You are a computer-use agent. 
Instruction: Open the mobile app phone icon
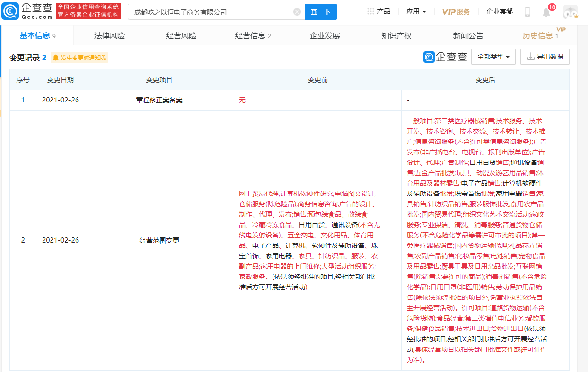click(528, 12)
